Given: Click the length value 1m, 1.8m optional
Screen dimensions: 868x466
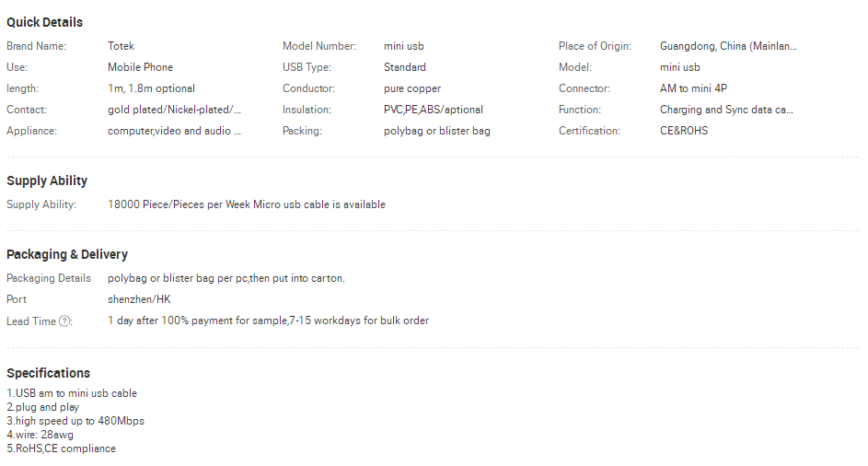Looking at the screenshot, I should click(x=151, y=88).
